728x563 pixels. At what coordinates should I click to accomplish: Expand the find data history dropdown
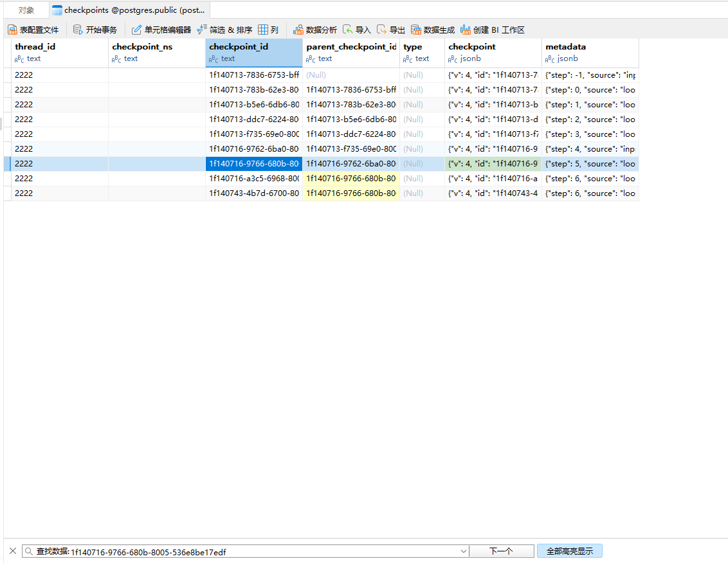pyautogui.click(x=463, y=551)
